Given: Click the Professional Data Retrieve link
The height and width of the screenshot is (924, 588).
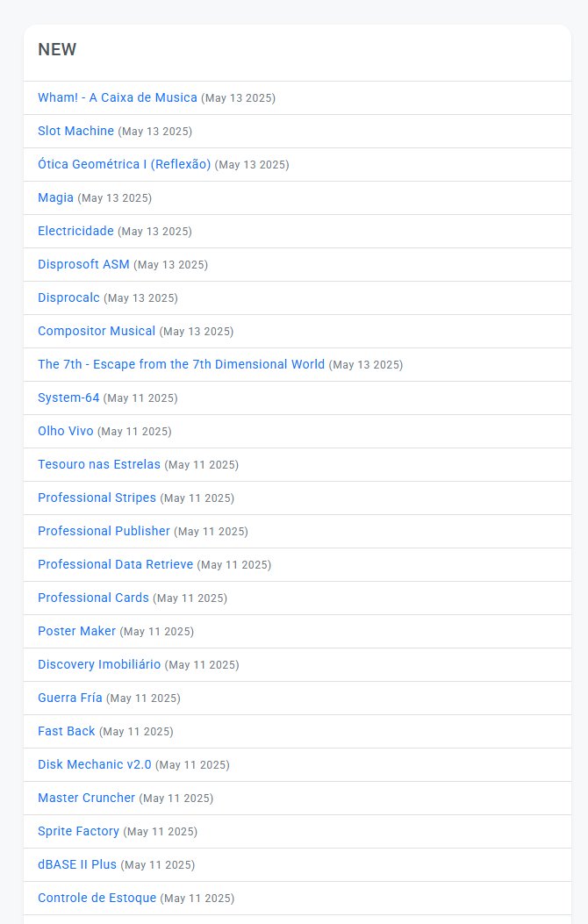Looking at the screenshot, I should click(116, 564).
